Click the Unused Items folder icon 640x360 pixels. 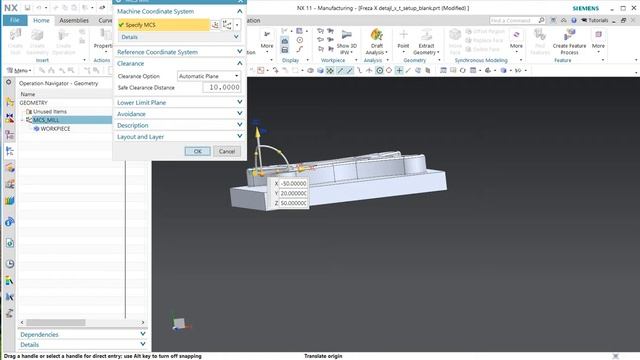point(29,111)
